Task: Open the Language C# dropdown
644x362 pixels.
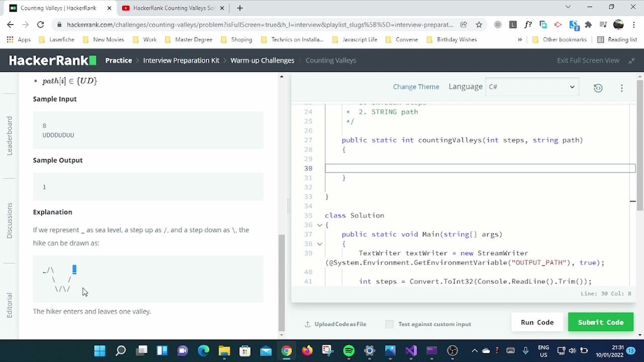Action: pyautogui.click(x=531, y=87)
